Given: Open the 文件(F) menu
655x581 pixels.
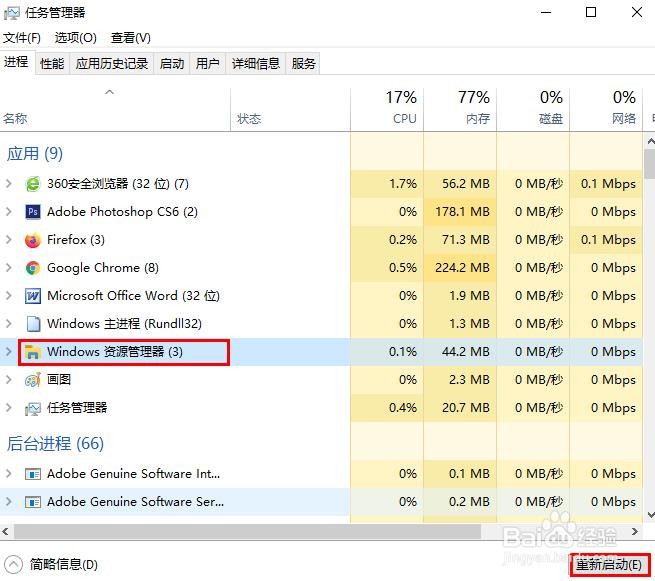Looking at the screenshot, I should [x=22, y=38].
